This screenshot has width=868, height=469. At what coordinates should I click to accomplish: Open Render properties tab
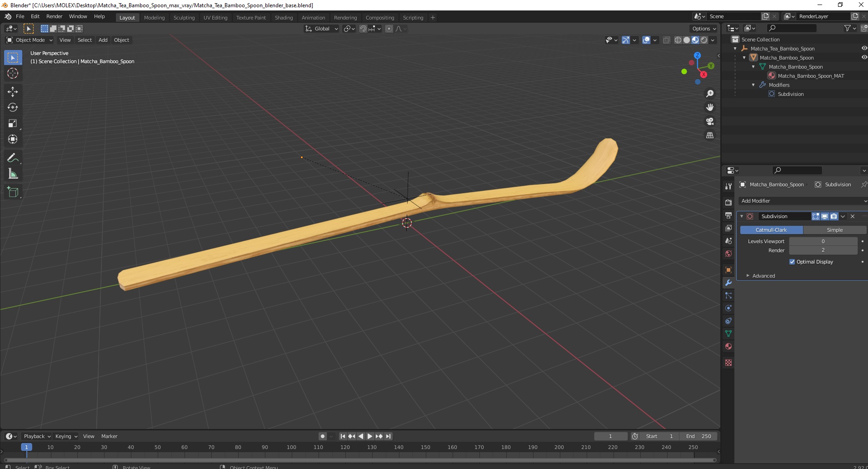pyautogui.click(x=728, y=202)
